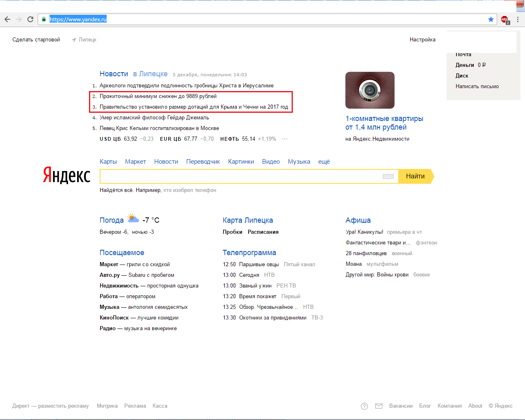Click the envelope feedback icon in footer

379,406
